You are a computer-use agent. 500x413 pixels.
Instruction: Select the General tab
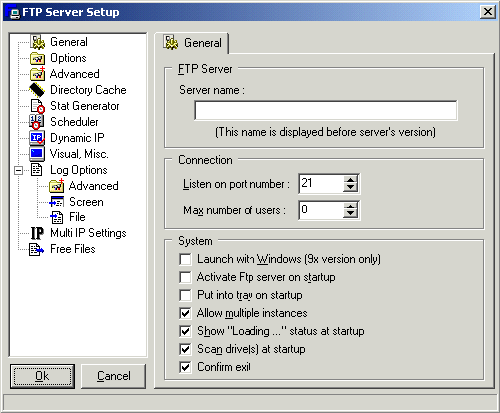(192, 43)
